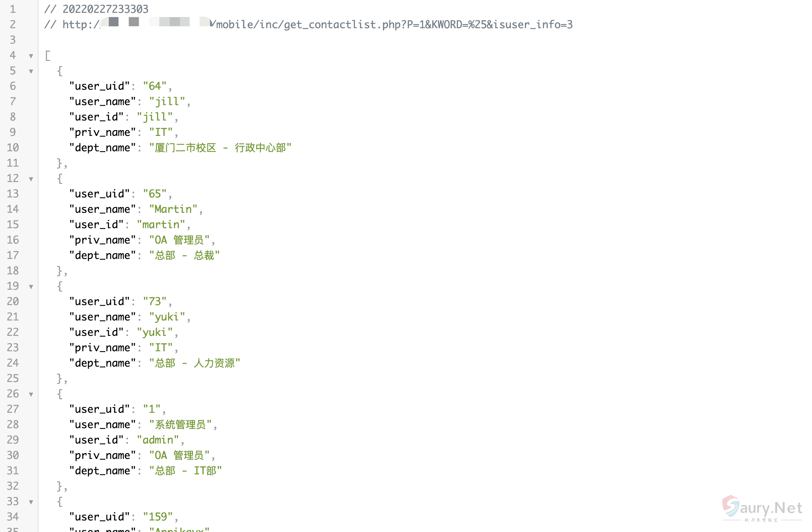Click the "yuki" user_id value

click(x=155, y=332)
